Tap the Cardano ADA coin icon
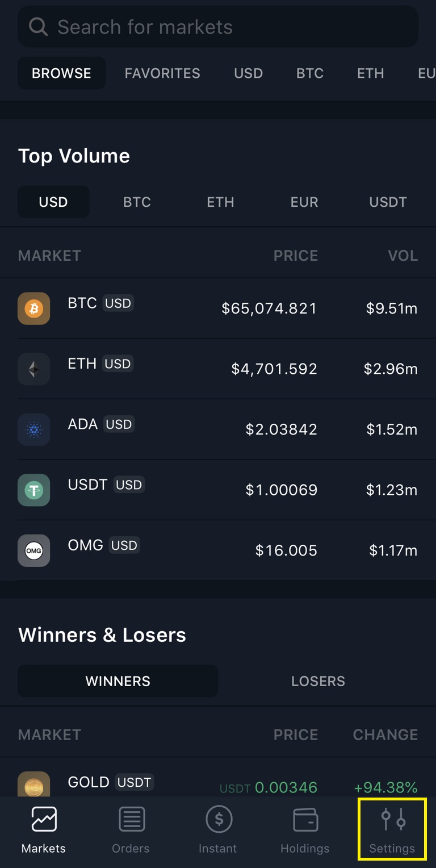The width and height of the screenshot is (436, 868). click(33, 429)
